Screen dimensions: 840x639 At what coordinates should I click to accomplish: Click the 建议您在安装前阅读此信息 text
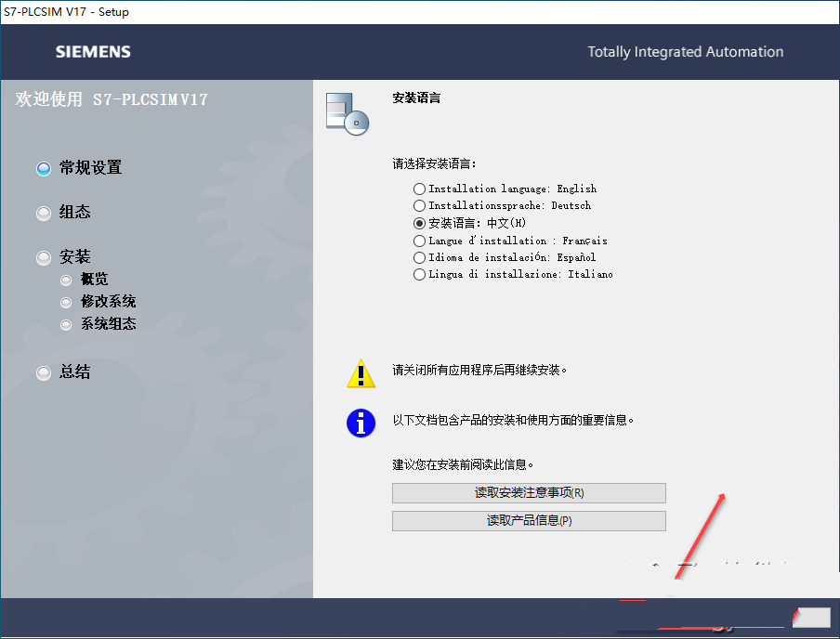pyautogui.click(x=463, y=465)
